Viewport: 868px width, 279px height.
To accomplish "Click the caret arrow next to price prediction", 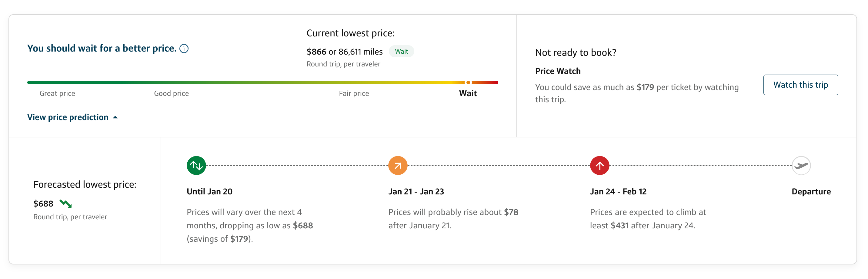I will [x=115, y=117].
